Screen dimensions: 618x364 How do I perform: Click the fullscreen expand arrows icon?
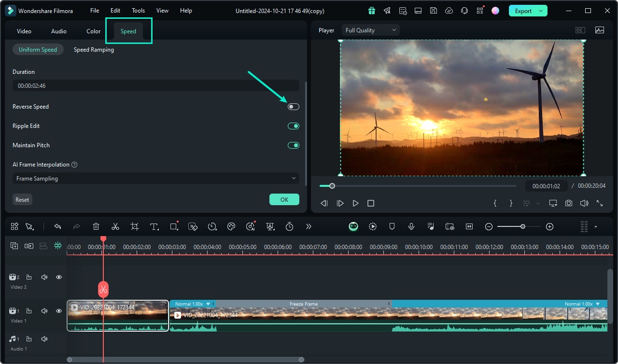point(600,203)
